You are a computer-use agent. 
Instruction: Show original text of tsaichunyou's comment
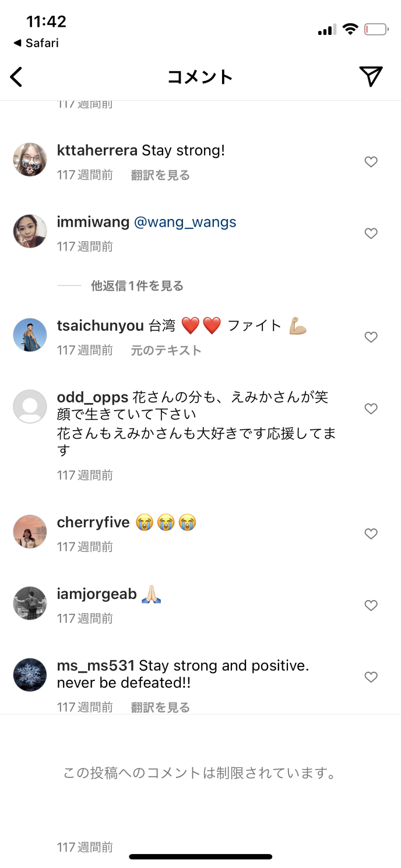pos(166,350)
